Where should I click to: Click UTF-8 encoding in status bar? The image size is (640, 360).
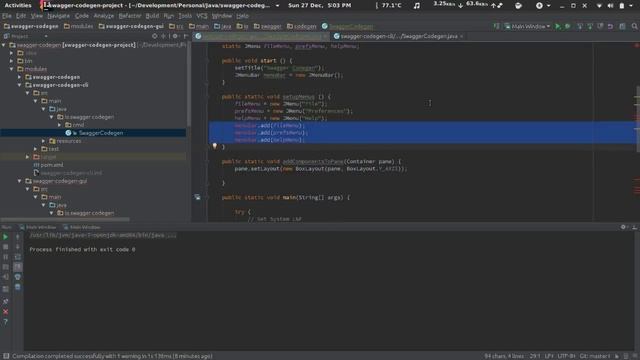[566, 356]
